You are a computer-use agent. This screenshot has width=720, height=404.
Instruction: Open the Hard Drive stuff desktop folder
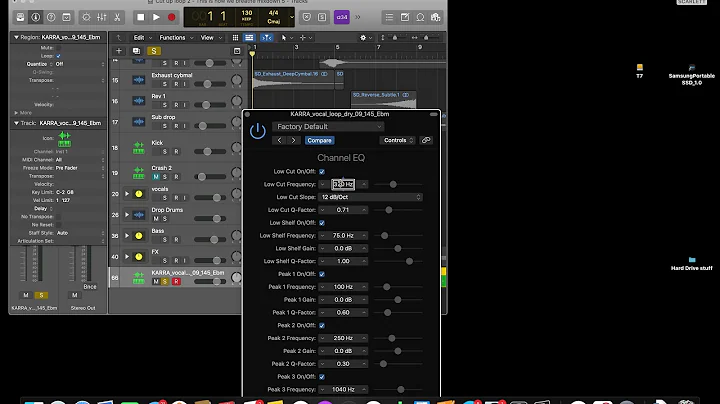692,264
